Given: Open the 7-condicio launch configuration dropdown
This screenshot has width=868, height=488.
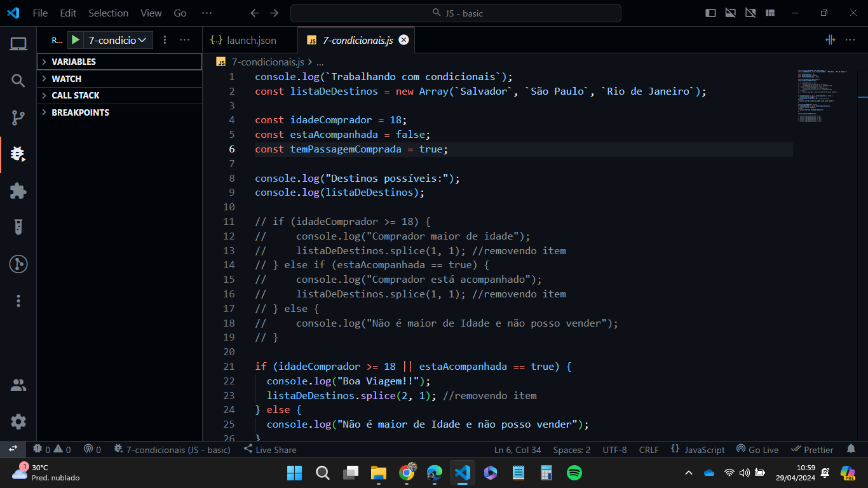Looking at the screenshot, I should tap(118, 40).
